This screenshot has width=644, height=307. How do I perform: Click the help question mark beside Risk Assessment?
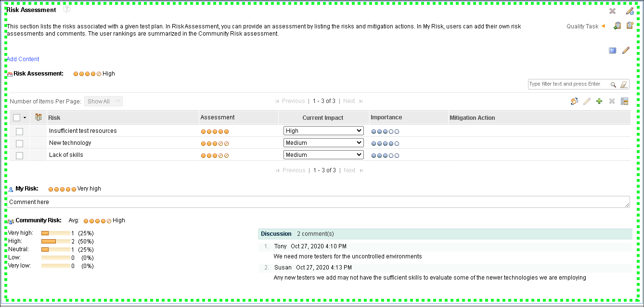(x=67, y=10)
